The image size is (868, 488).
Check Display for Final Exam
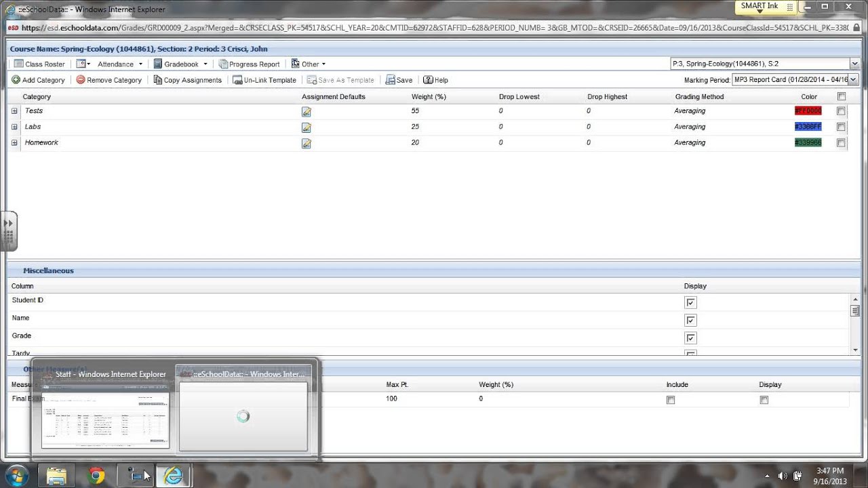pos(764,401)
